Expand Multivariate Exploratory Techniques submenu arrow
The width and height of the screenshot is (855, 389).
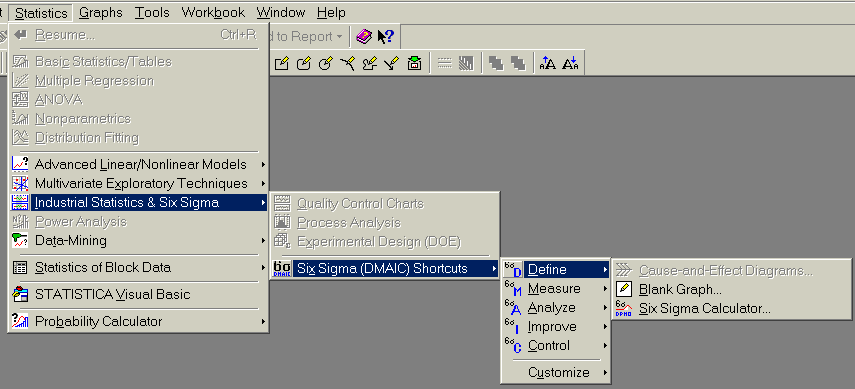pos(263,183)
